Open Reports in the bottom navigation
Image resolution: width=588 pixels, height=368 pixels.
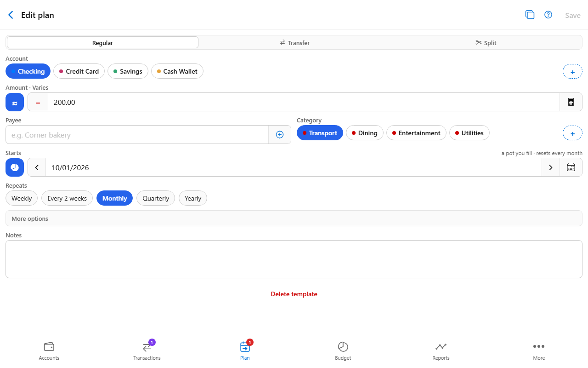coord(441,351)
